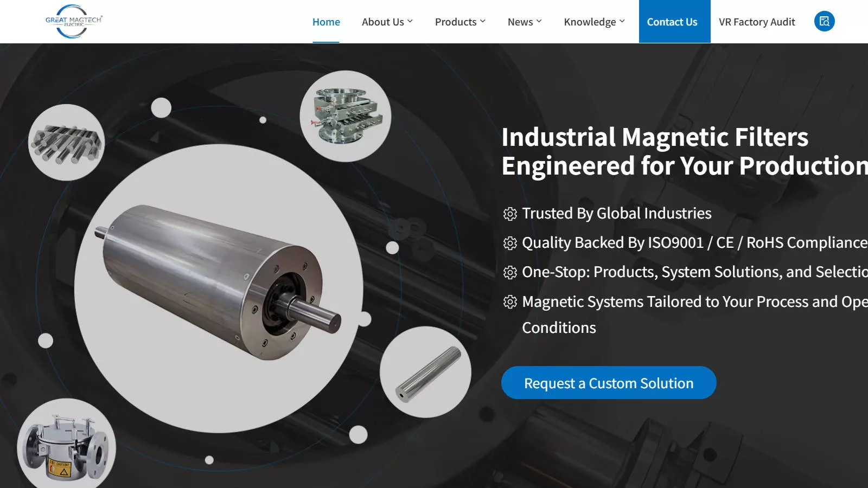Click text Trusted By Global Industries

617,214
